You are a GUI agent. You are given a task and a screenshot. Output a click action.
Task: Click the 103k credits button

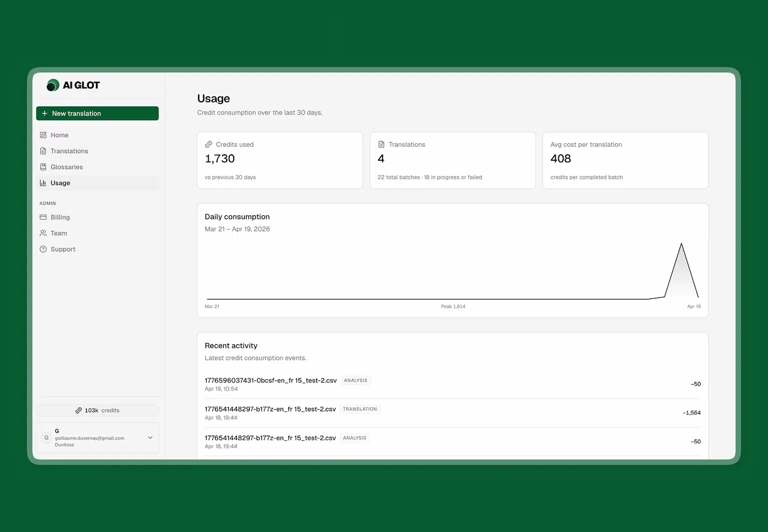(x=97, y=410)
